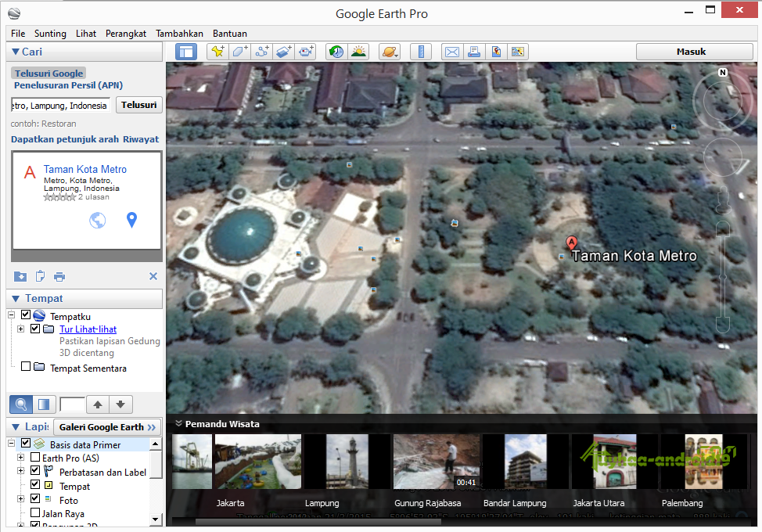Click the add polygon tool
This screenshot has width=762, height=532.
(240, 52)
